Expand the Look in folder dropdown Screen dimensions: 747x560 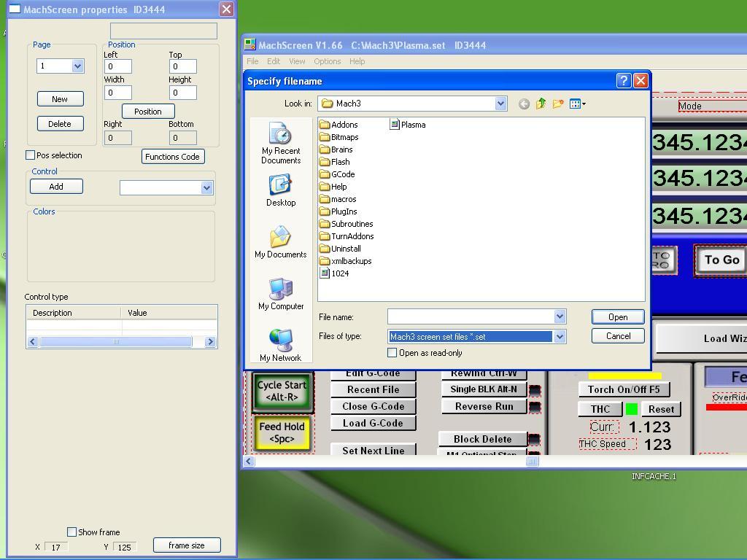(500, 104)
